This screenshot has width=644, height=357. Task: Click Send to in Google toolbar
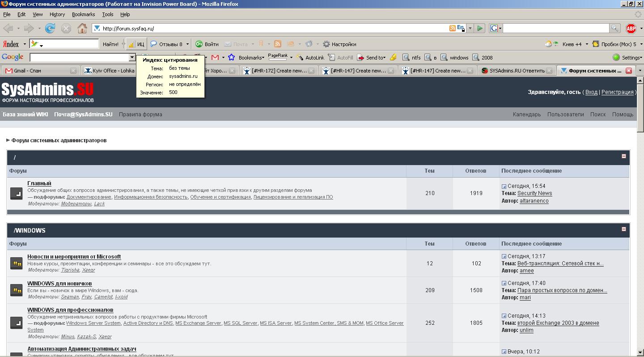(x=370, y=57)
